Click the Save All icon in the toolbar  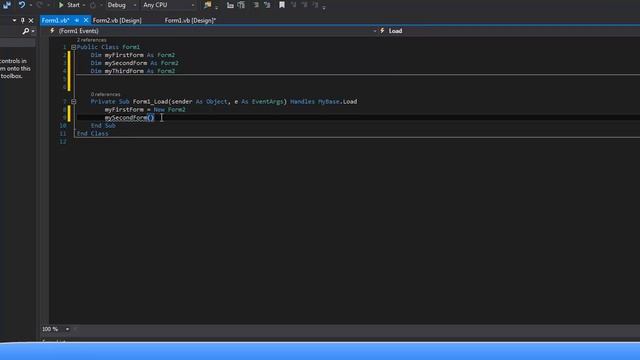[x=7, y=5]
